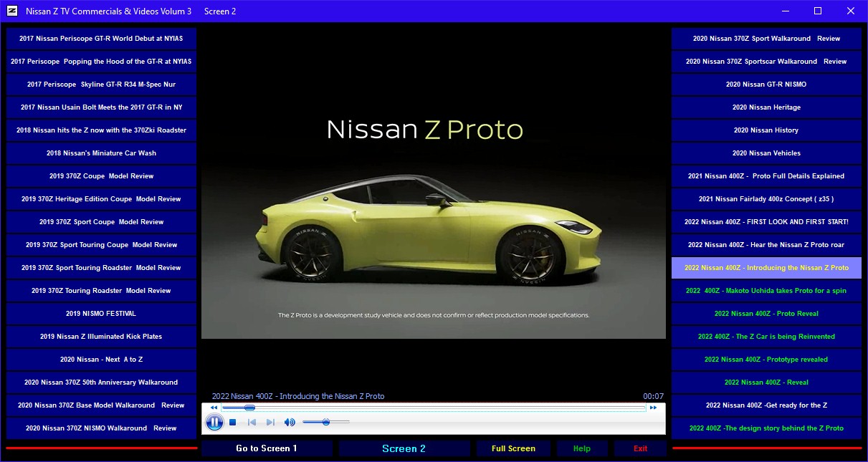Screen dimensions: 868x462
Task: Play 2018 Nissan's Miniature Car Wash
Action: [101, 153]
